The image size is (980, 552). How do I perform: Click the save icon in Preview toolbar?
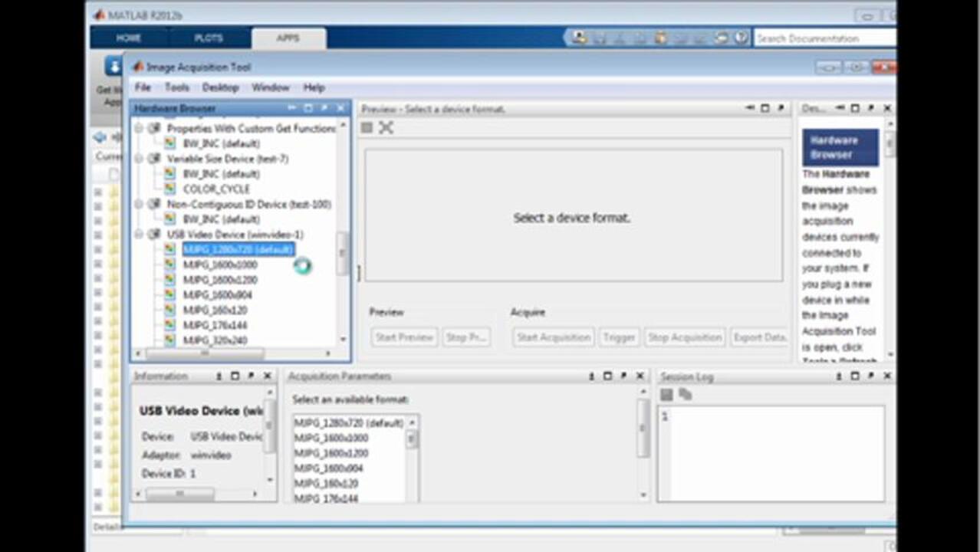[367, 128]
